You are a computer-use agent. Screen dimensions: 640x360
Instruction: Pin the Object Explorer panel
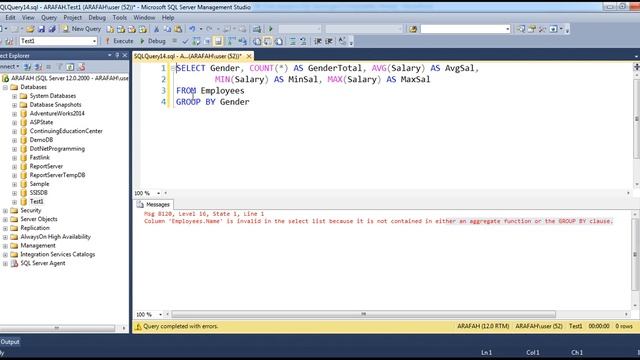[117, 55]
